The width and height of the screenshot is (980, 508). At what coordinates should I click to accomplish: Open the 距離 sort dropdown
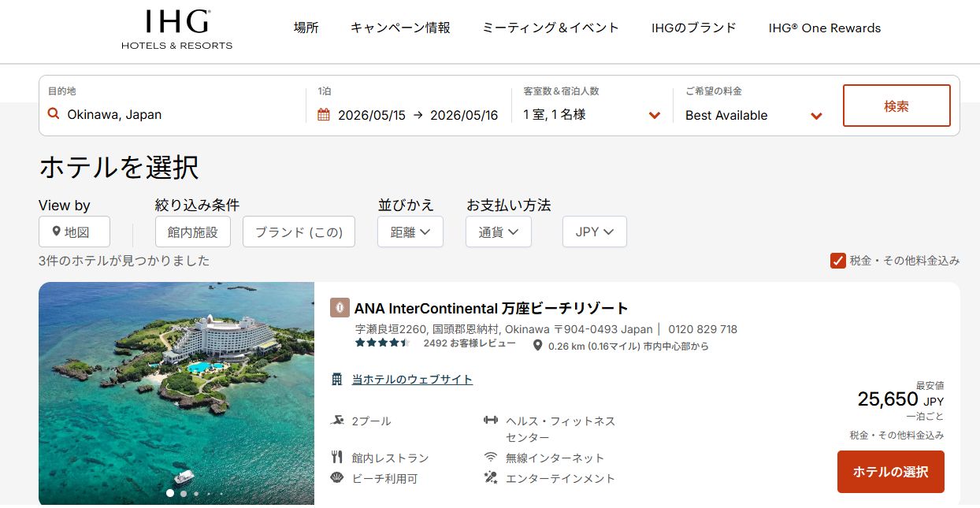(x=410, y=232)
